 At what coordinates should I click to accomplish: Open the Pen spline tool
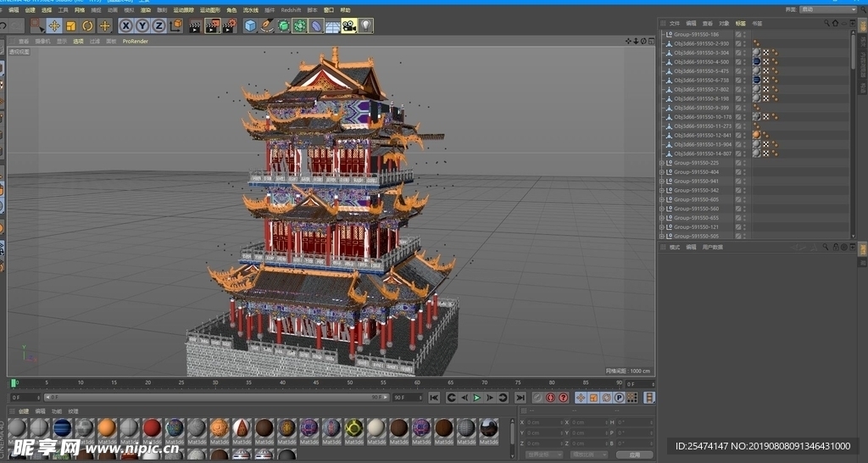pos(267,25)
